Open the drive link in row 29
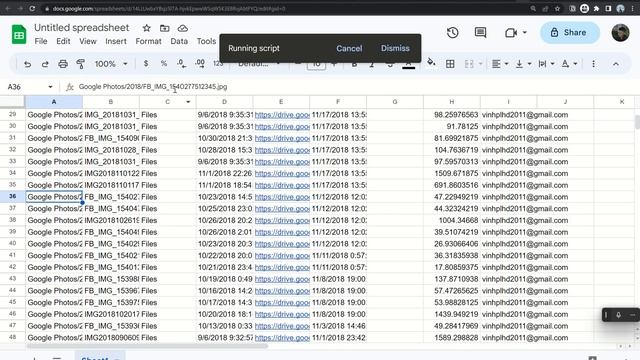The image size is (640, 360). (x=282, y=115)
